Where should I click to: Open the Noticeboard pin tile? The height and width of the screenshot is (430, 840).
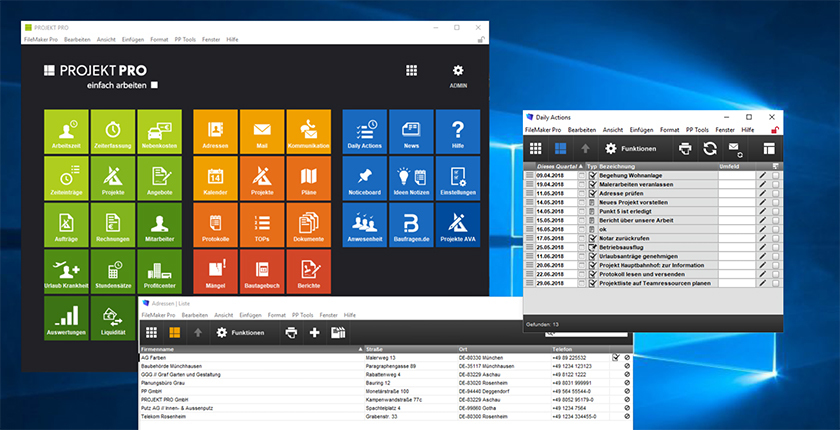click(365, 178)
